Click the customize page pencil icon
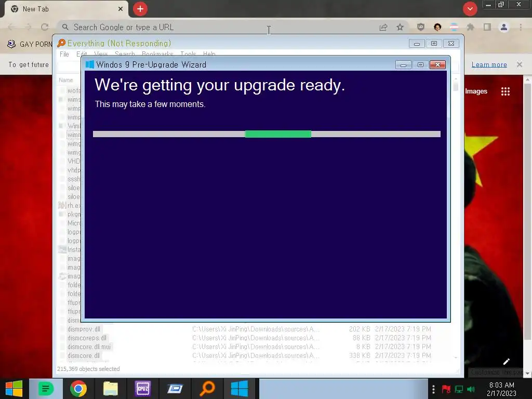This screenshot has height=399, width=532. click(x=506, y=362)
